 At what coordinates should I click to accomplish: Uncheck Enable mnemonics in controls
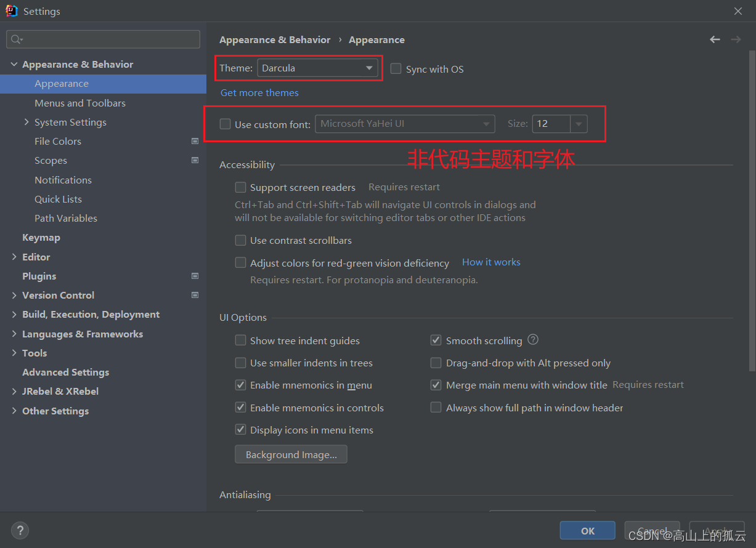pos(240,408)
